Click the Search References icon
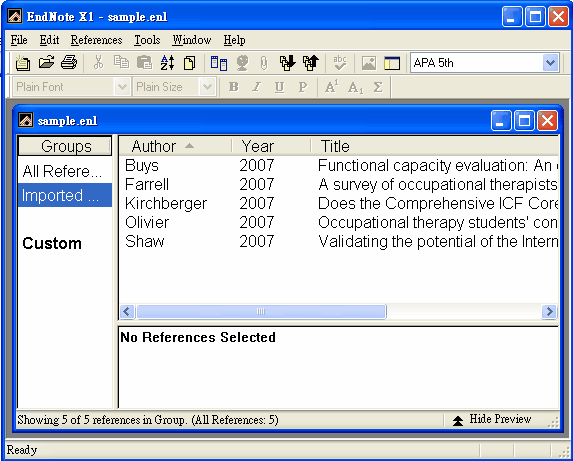 tap(219, 63)
